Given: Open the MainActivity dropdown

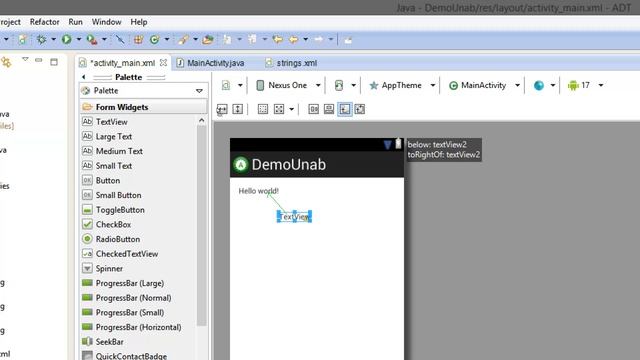Looking at the screenshot, I should (x=517, y=85).
